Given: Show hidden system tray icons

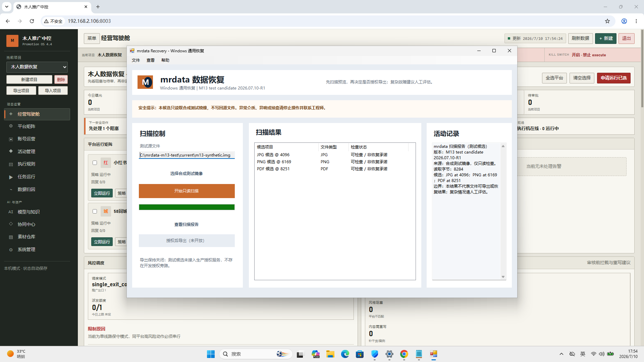Looking at the screenshot, I should pyautogui.click(x=561, y=354).
